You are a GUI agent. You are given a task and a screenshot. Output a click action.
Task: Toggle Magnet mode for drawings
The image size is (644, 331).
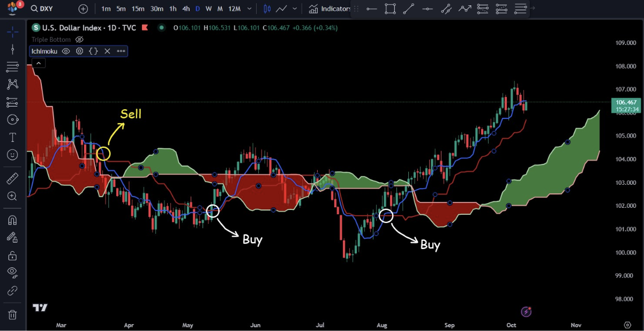[x=12, y=220]
